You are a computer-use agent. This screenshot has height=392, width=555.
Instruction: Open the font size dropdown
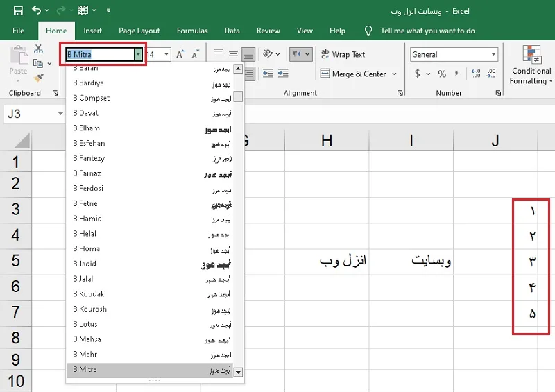[166, 55]
